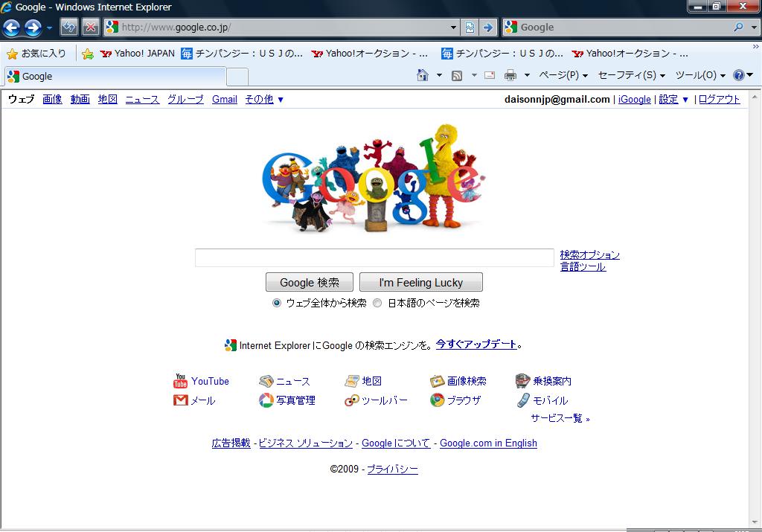Open search provider dropdown arrow

(x=755, y=28)
